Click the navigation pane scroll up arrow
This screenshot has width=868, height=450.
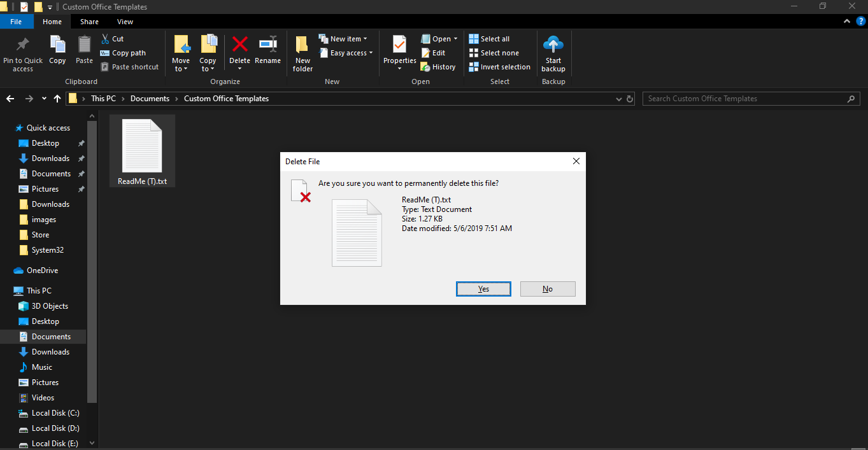point(92,116)
